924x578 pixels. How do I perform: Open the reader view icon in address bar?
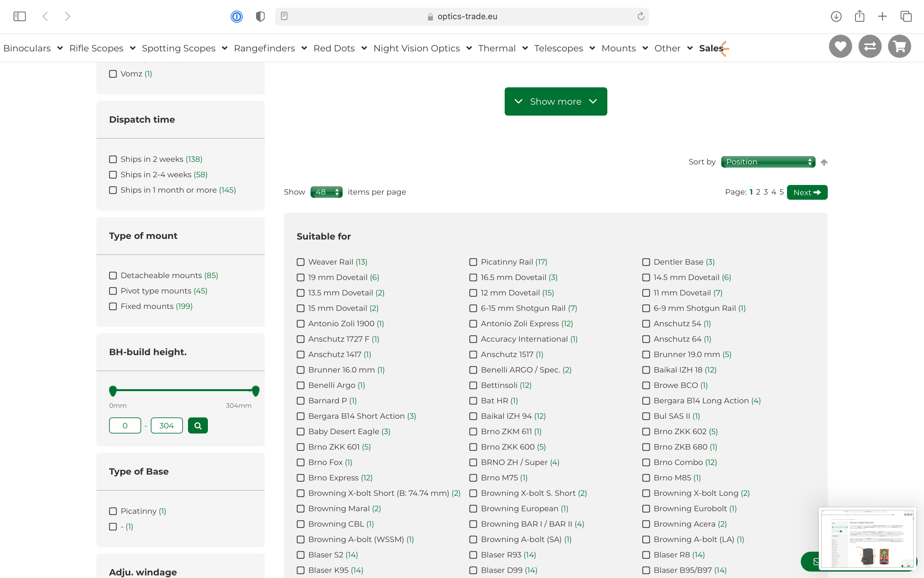click(x=284, y=16)
